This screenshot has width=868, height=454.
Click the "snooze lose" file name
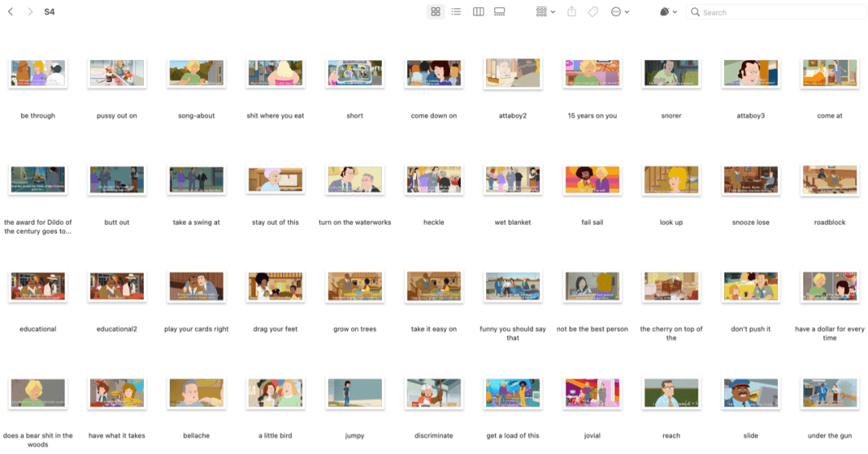click(x=751, y=223)
